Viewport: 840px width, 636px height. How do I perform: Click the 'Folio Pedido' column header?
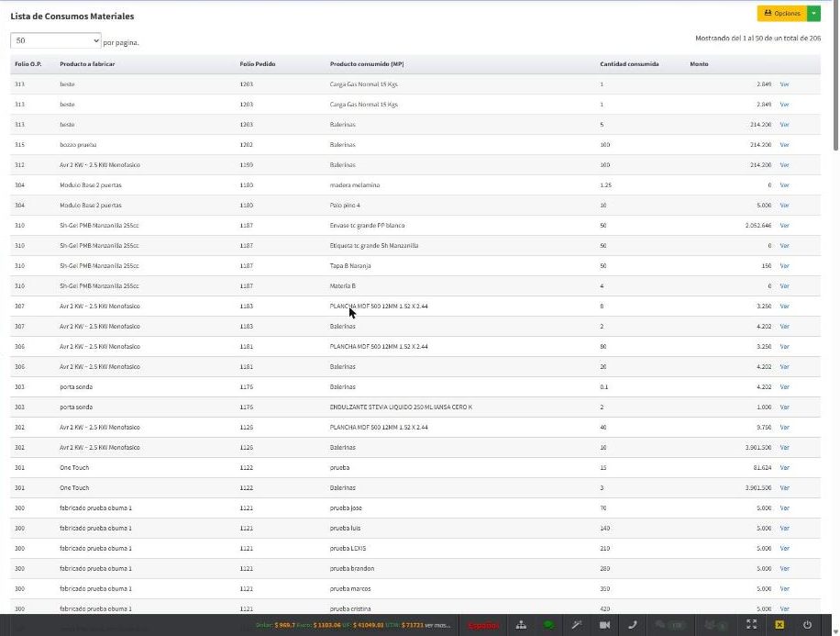coord(258,64)
